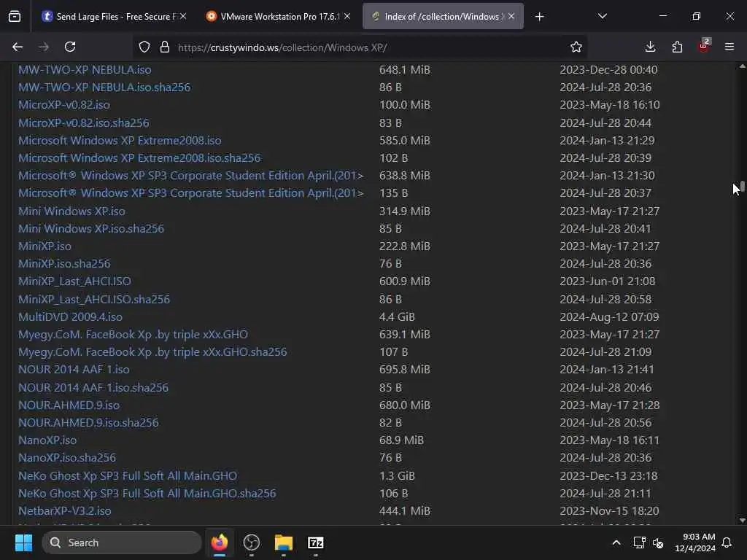Download Myegy.CoM. FaceBook Xp GHO file
This screenshot has height=560, width=747.
[133, 334]
